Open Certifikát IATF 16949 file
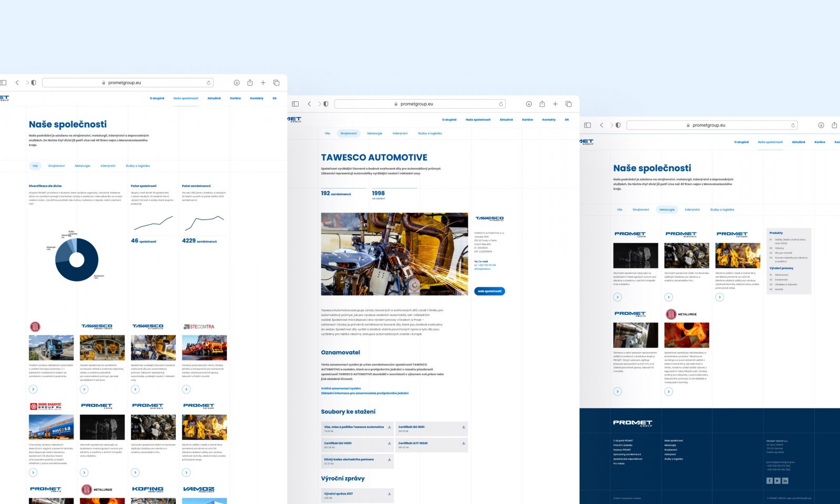 click(x=431, y=445)
